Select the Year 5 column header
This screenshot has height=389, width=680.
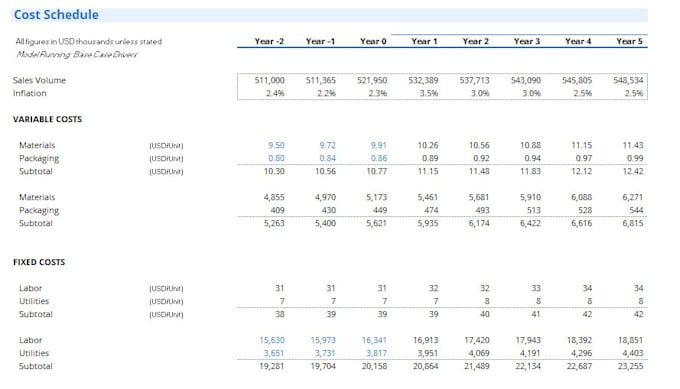point(629,41)
